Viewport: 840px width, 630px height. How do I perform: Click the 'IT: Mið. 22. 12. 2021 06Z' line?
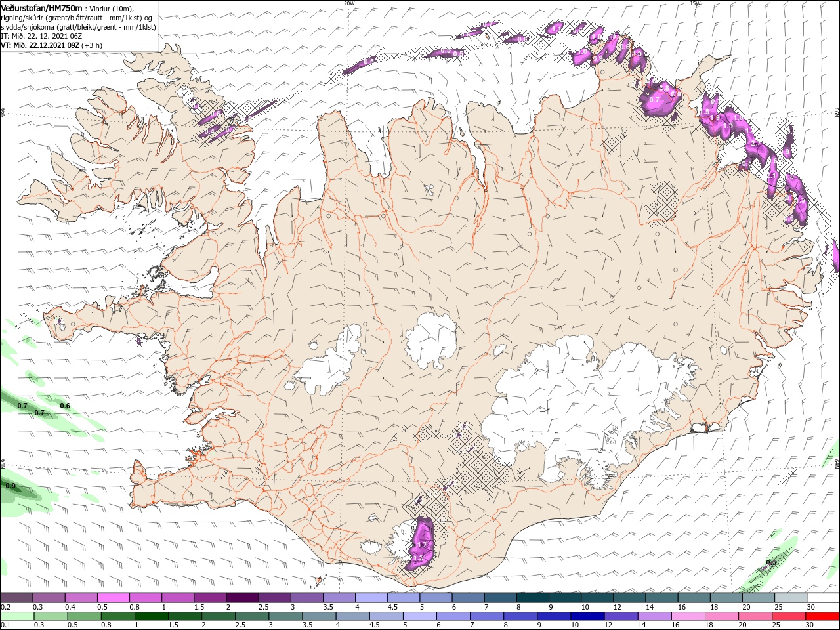42,35
